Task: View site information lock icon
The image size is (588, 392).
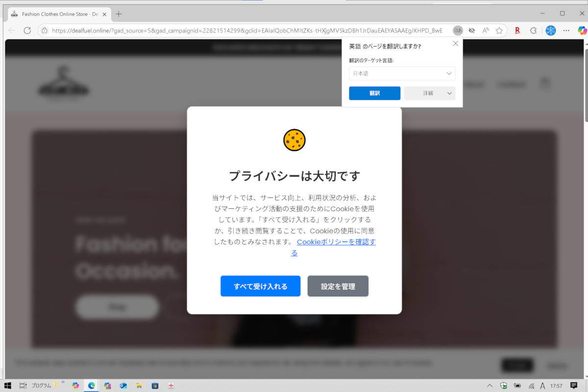Action: click(45, 30)
